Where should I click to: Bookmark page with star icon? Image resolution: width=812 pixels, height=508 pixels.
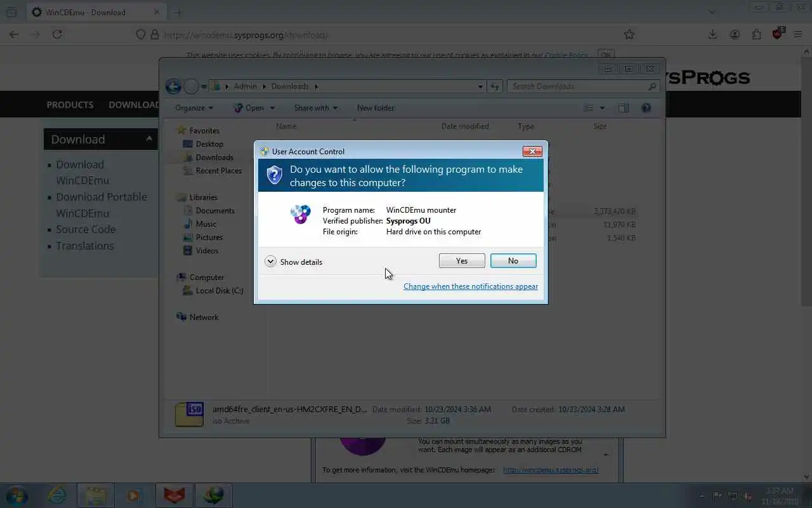point(629,34)
